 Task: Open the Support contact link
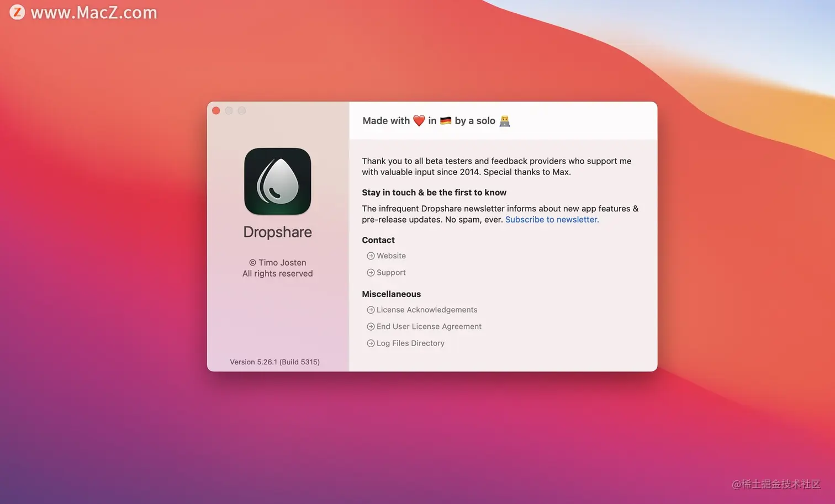387,273
